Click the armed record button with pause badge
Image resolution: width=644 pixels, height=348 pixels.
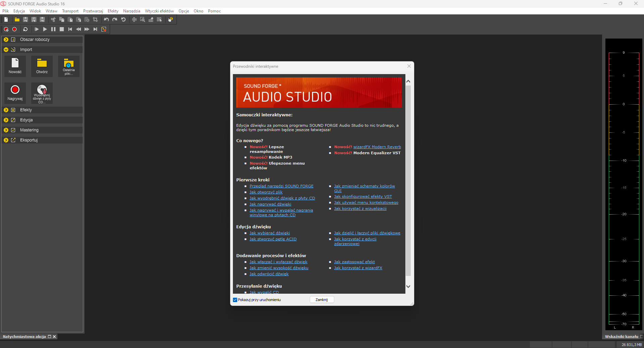click(x=6, y=29)
